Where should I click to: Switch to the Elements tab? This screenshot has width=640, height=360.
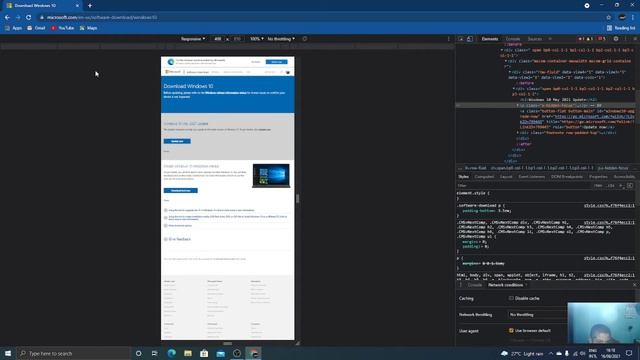490,39
